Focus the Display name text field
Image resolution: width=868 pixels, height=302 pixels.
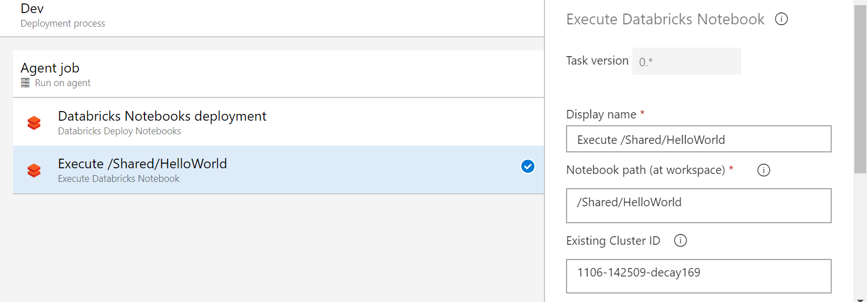pyautogui.click(x=698, y=139)
